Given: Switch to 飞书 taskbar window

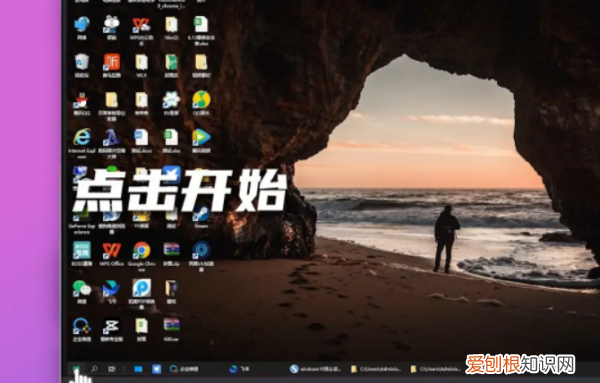Looking at the screenshot, I should [240, 369].
